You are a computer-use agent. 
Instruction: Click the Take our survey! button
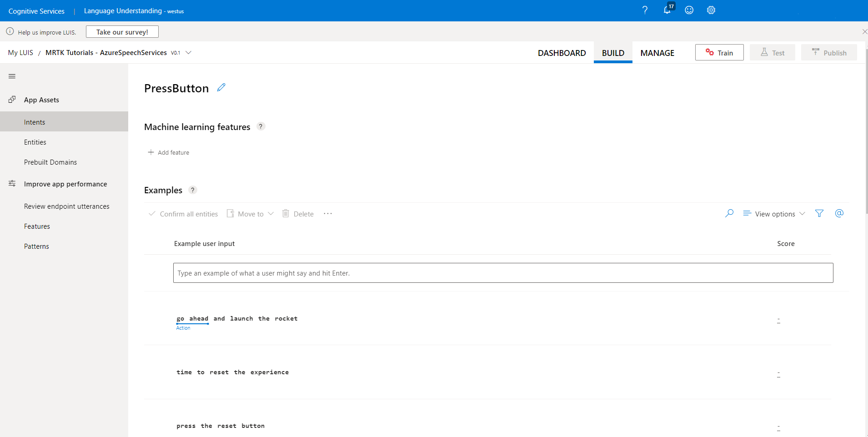(122, 32)
